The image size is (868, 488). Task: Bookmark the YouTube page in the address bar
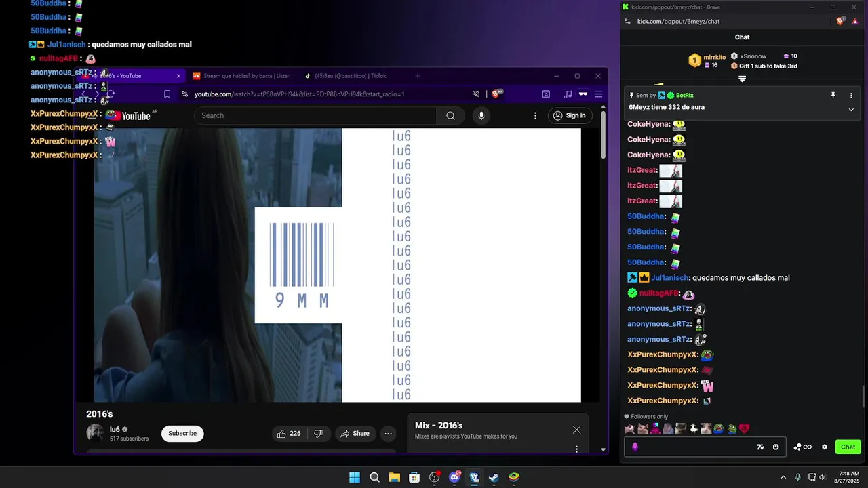[167, 94]
